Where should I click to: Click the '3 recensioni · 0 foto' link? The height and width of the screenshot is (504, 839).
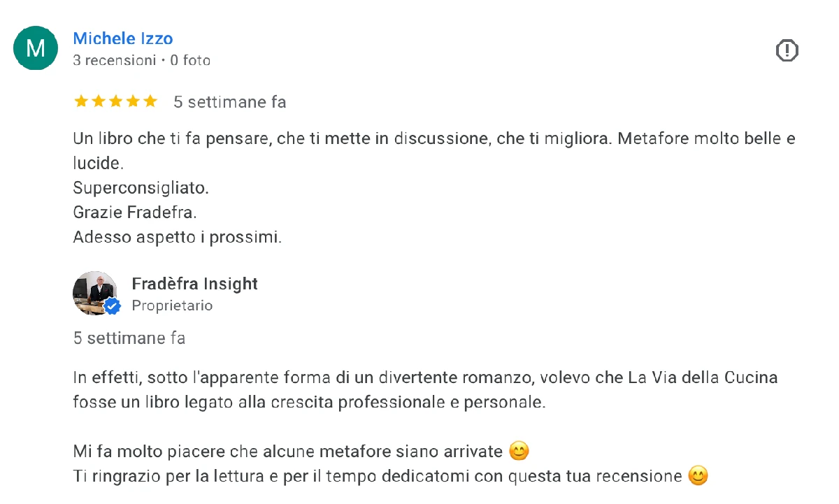click(x=141, y=60)
